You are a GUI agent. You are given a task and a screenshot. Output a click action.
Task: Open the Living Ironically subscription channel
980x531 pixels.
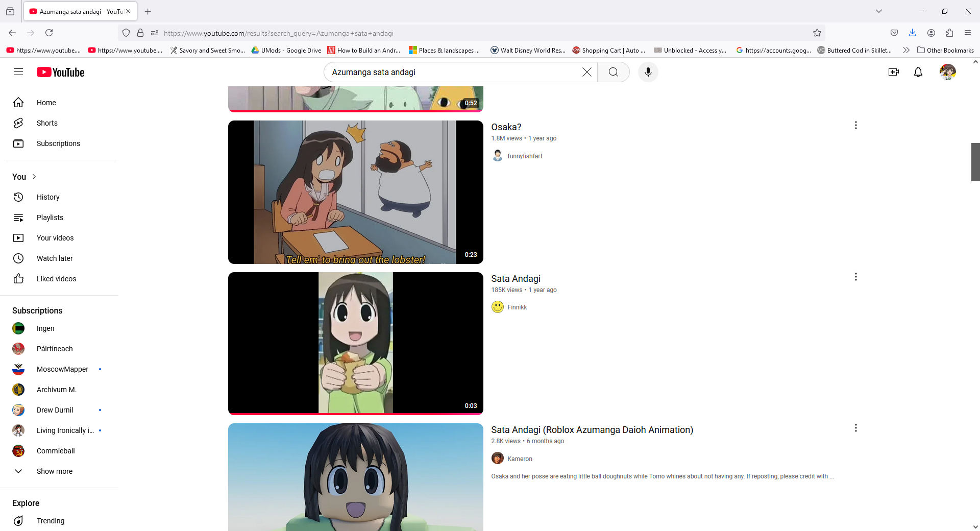59,430
